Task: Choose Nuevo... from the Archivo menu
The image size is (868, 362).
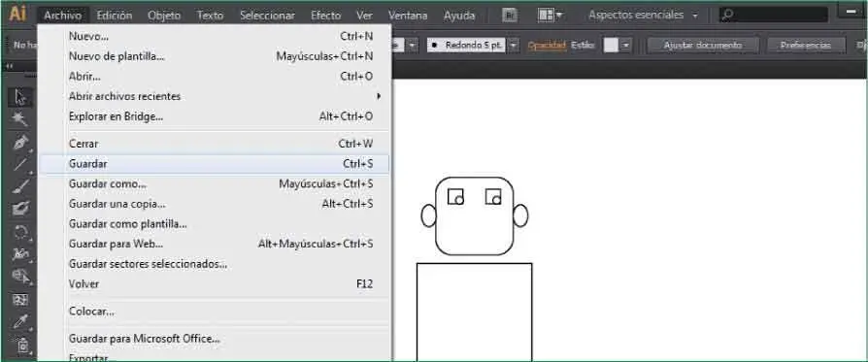Action: 214,37
